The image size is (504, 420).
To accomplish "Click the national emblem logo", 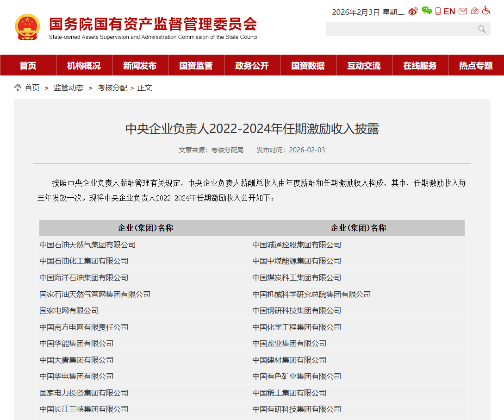I will click(x=27, y=27).
